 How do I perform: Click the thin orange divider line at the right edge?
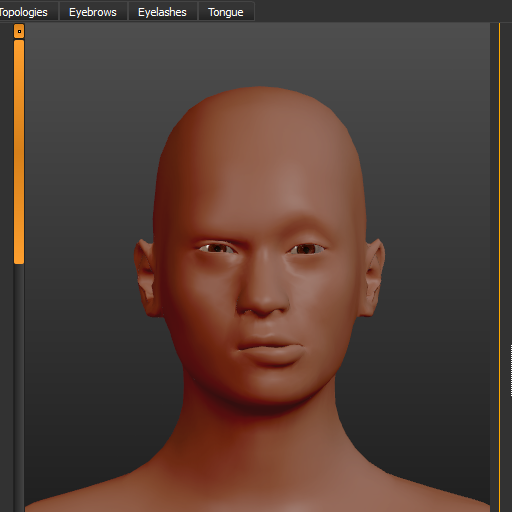tap(499, 267)
